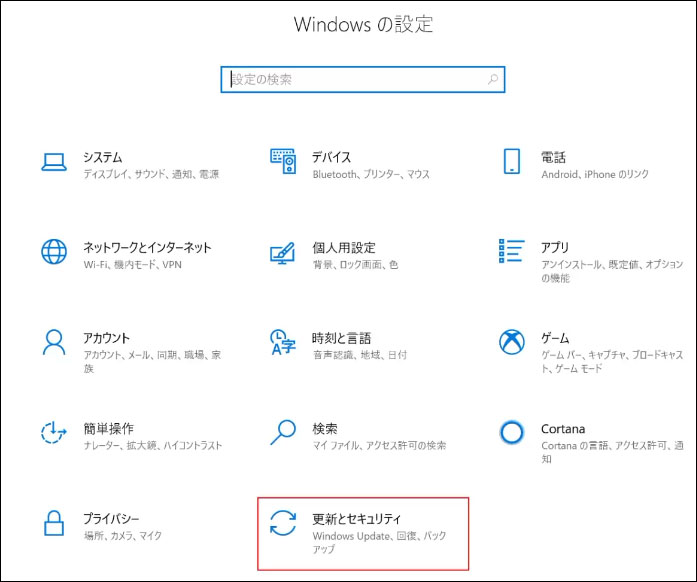Click text 場所、カメラ、マイク

pos(123,536)
